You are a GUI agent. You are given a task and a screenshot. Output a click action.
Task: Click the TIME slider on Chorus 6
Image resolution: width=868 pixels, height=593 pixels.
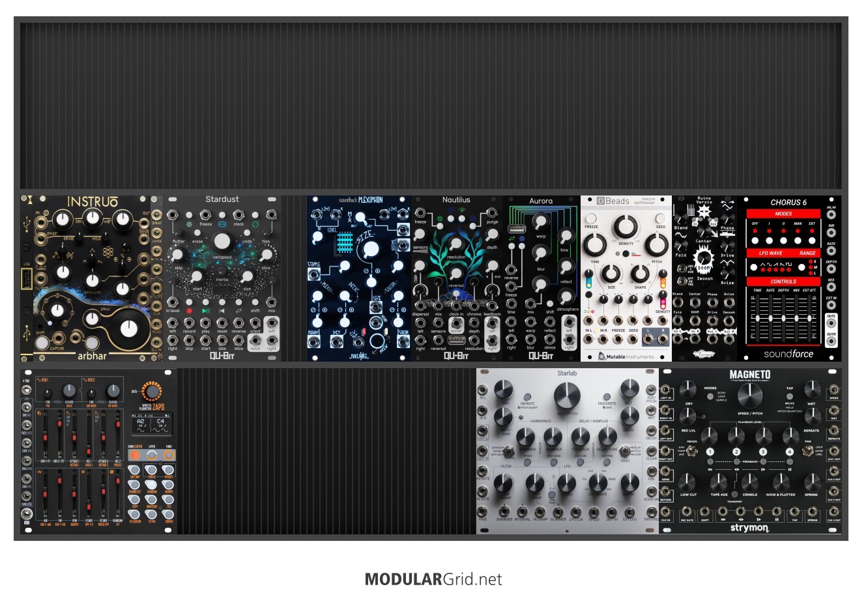coord(757,317)
